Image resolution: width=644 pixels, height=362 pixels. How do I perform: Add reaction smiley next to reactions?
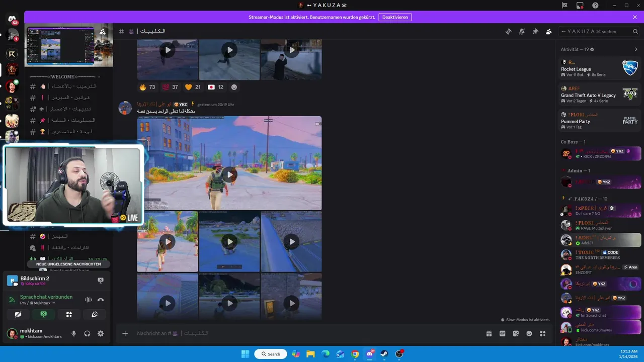coord(234,87)
